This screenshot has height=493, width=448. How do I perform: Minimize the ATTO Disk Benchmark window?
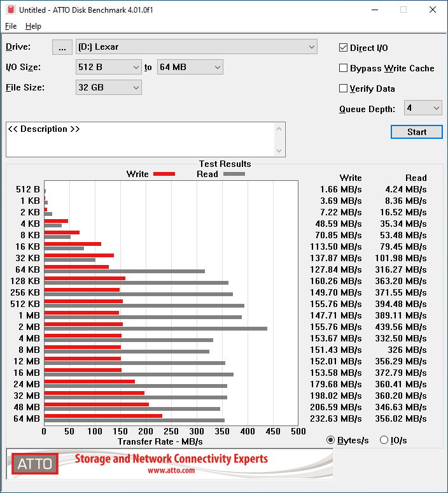tap(374, 10)
